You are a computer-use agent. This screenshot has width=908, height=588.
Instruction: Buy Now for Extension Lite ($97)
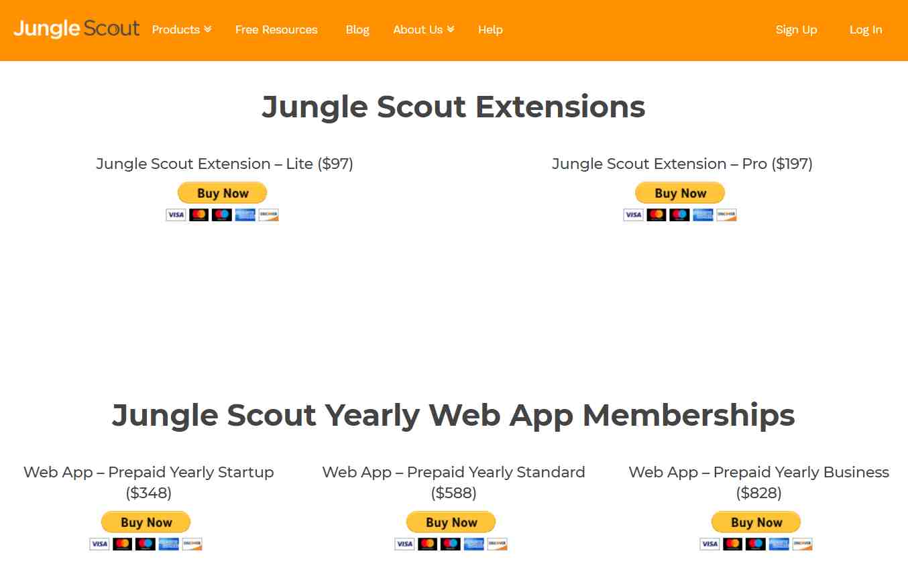(x=222, y=193)
